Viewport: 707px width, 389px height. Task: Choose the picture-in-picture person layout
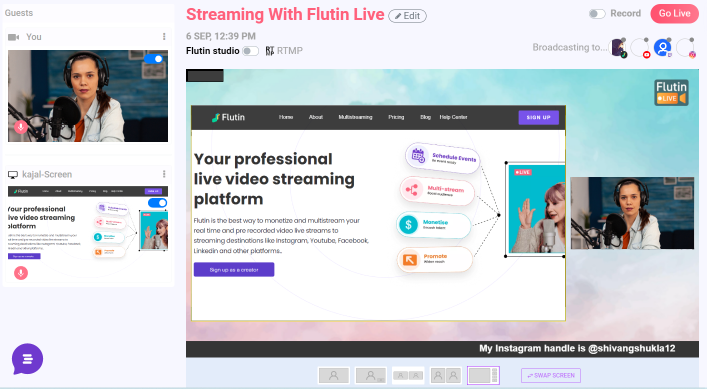click(x=371, y=375)
